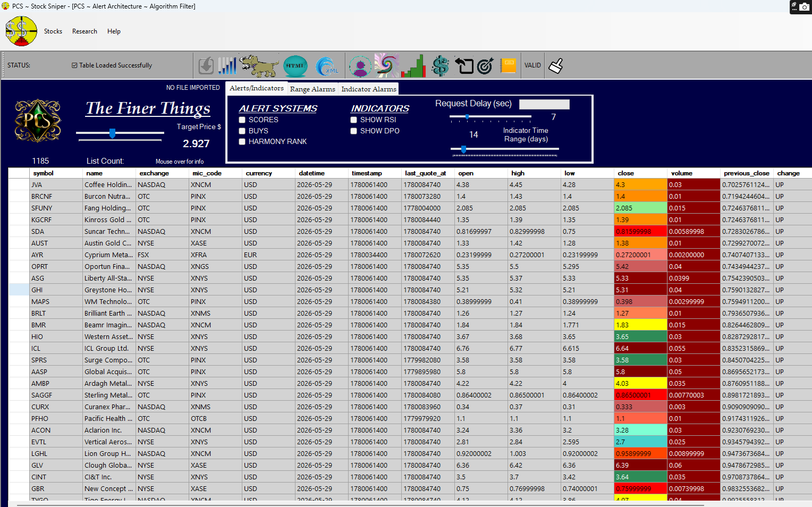This screenshot has width=812, height=507.
Task: Click the "ICL Group Ltd." name cell
Action: click(x=109, y=349)
